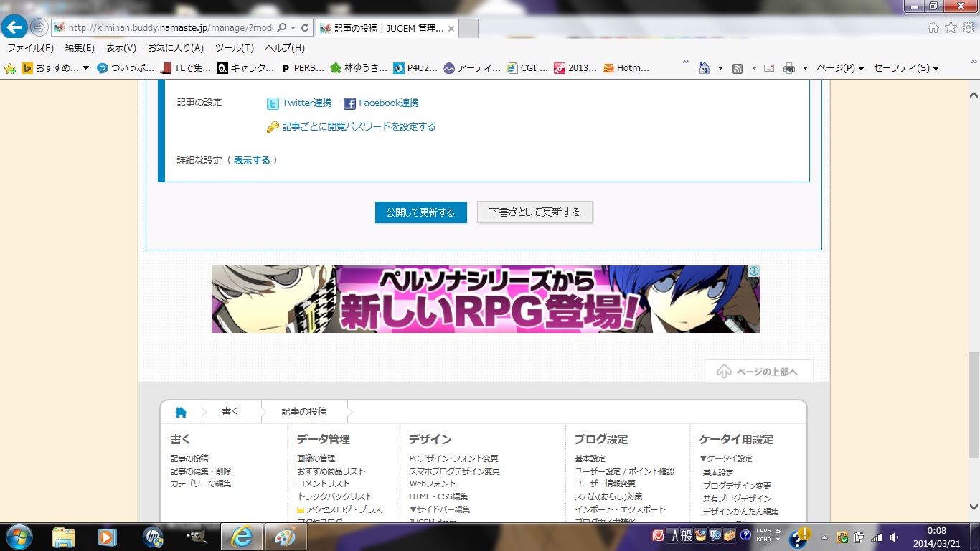Open the ファイル(F) menu
The width and height of the screenshot is (980, 551).
(30, 48)
